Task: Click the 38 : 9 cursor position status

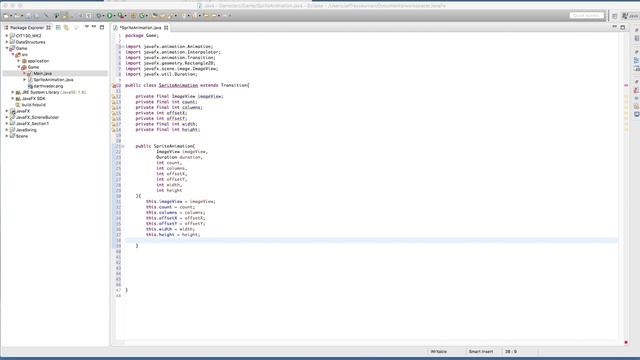Action: click(511, 351)
